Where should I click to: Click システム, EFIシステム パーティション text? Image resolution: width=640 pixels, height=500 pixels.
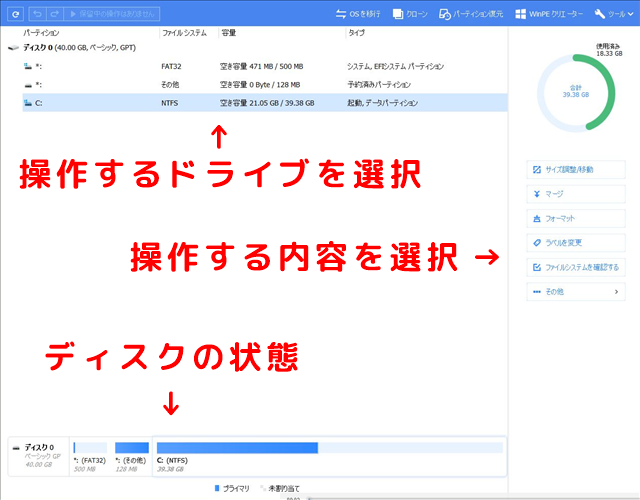tap(395, 66)
